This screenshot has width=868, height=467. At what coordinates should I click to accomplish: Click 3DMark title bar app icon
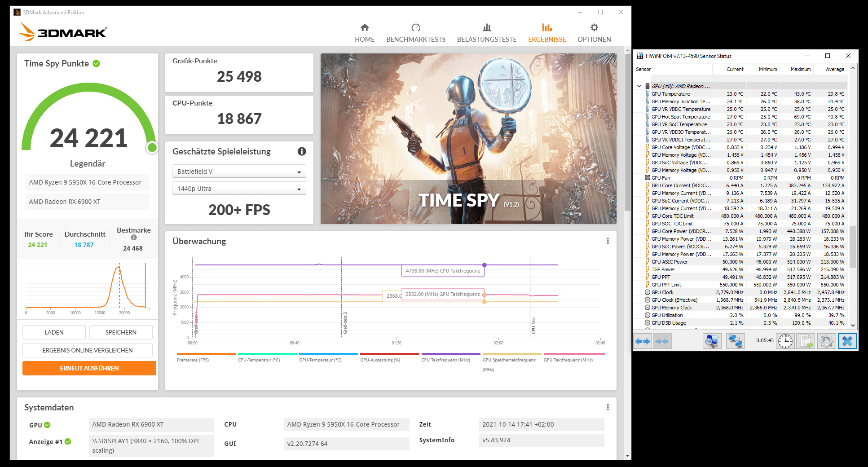17,12
